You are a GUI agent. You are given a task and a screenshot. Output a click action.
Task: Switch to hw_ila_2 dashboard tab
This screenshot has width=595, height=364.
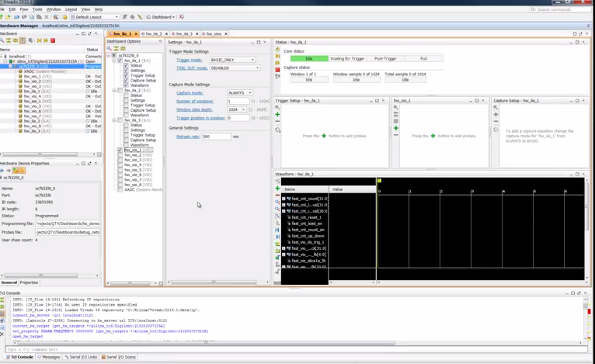pos(154,33)
